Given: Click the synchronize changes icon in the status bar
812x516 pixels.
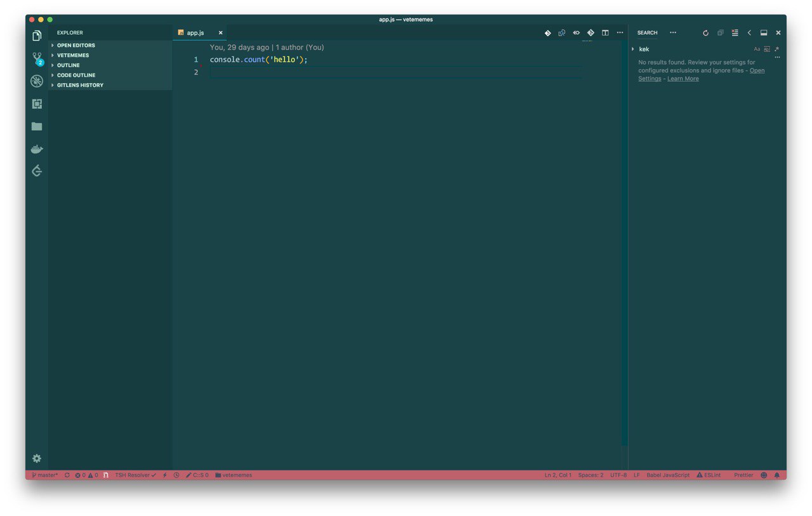Looking at the screenshot, I should [x=67, y=475].
